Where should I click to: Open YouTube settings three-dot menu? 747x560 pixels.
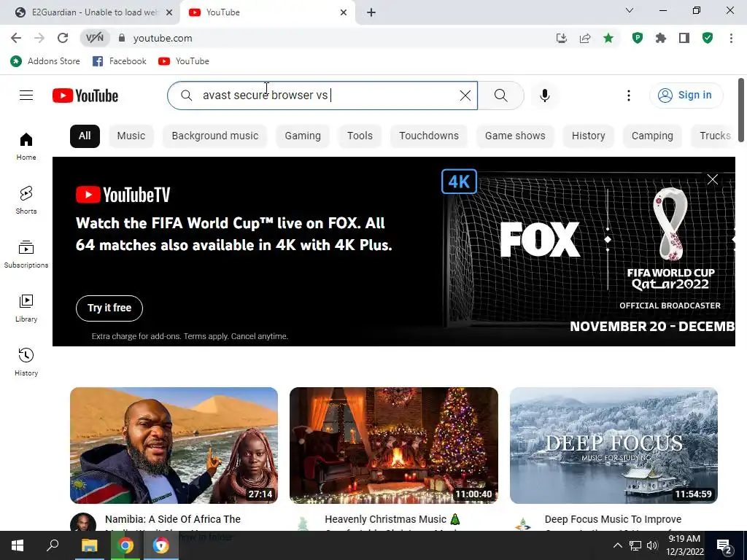(628, 96)
